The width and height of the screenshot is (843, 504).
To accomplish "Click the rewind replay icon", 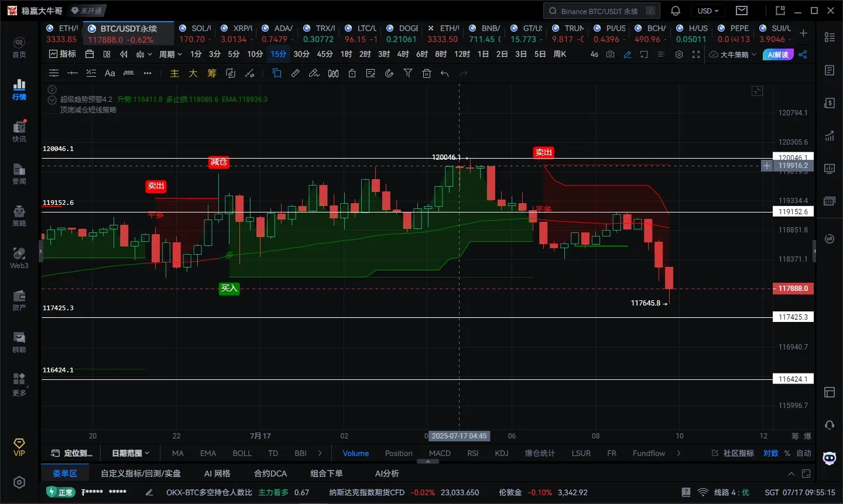I will (124, 54).
